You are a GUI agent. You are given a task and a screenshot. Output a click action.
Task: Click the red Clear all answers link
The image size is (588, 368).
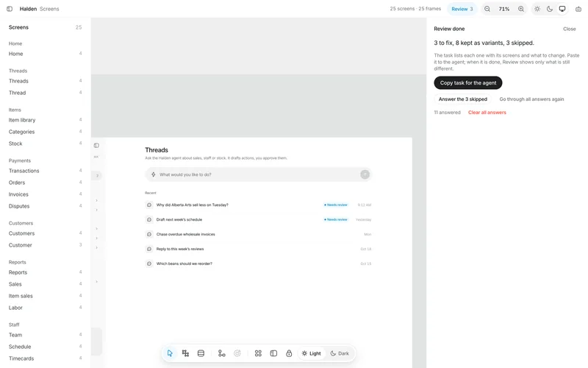click(x=487, y=113)
